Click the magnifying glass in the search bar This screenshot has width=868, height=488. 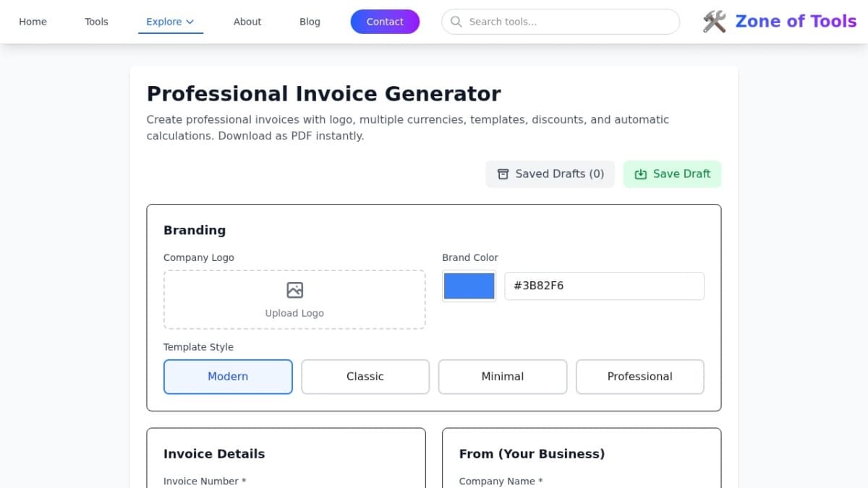[x=456, y=22]
